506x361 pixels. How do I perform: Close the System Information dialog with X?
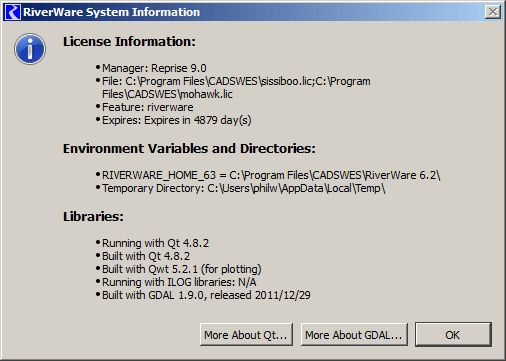click(493, 12)
